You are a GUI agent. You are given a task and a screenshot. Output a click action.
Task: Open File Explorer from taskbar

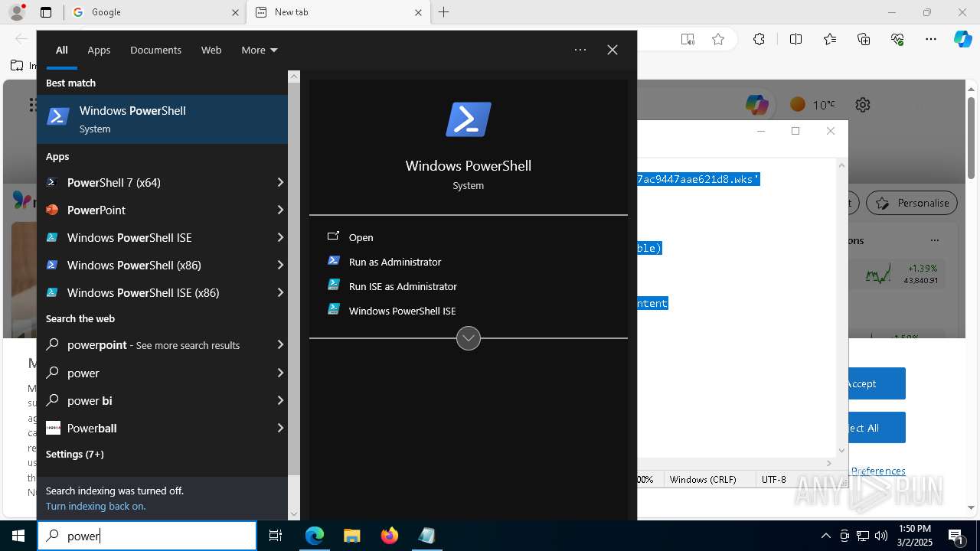351,536
